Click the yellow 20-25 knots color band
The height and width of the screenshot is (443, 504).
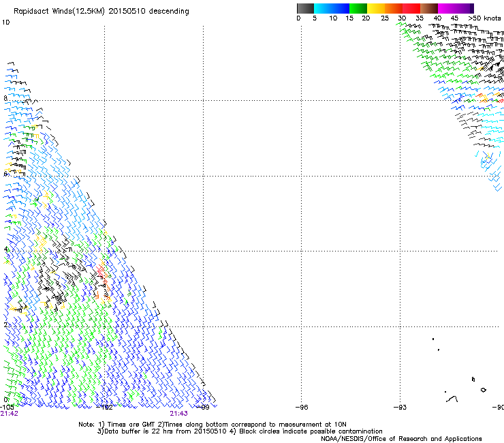[376, 8]
